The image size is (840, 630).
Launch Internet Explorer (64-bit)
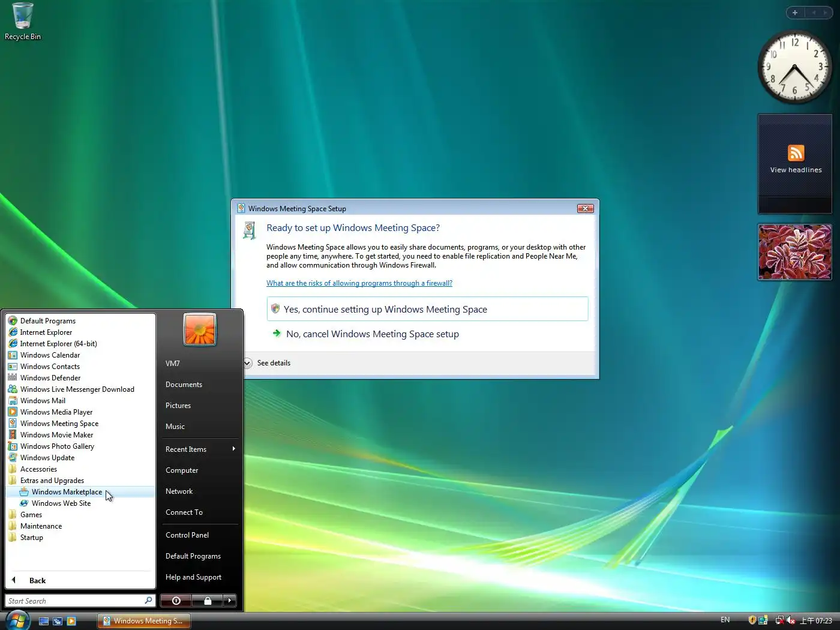click(80, 344)
